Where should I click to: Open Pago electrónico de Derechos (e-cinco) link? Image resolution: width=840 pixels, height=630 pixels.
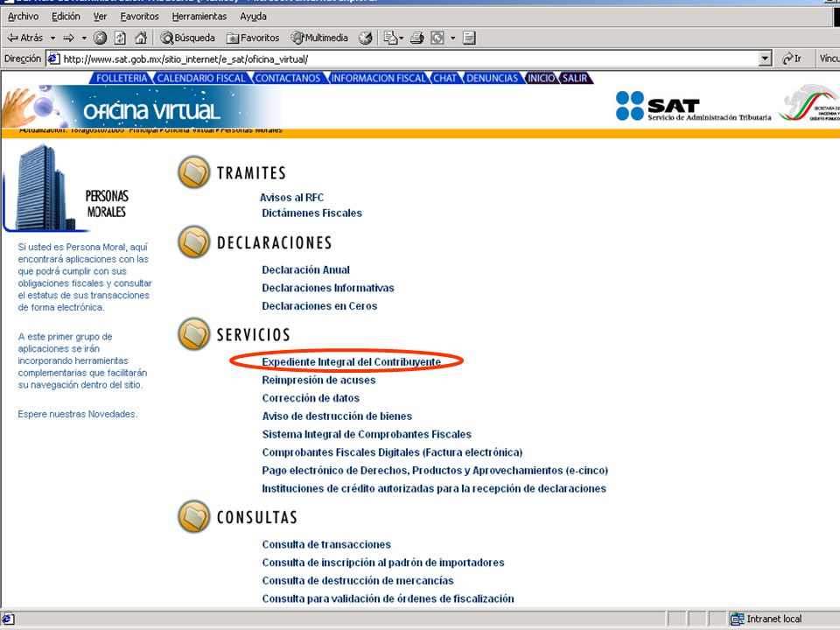(435, 471)
